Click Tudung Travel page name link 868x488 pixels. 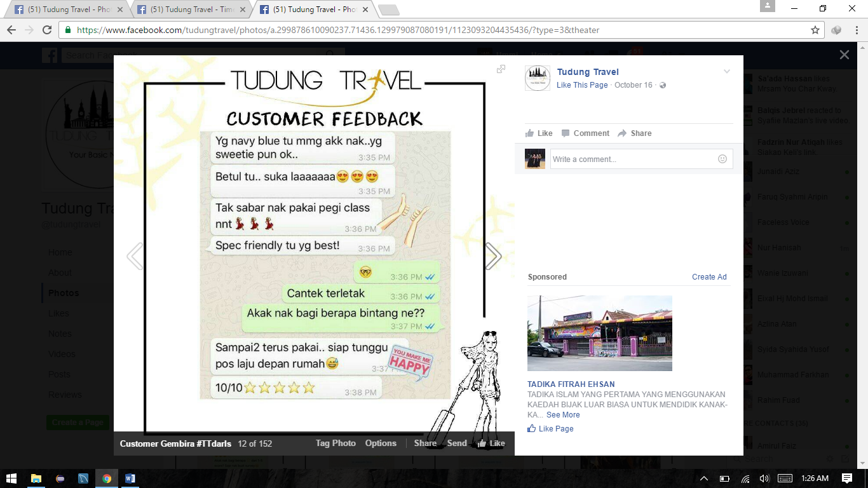588,72
